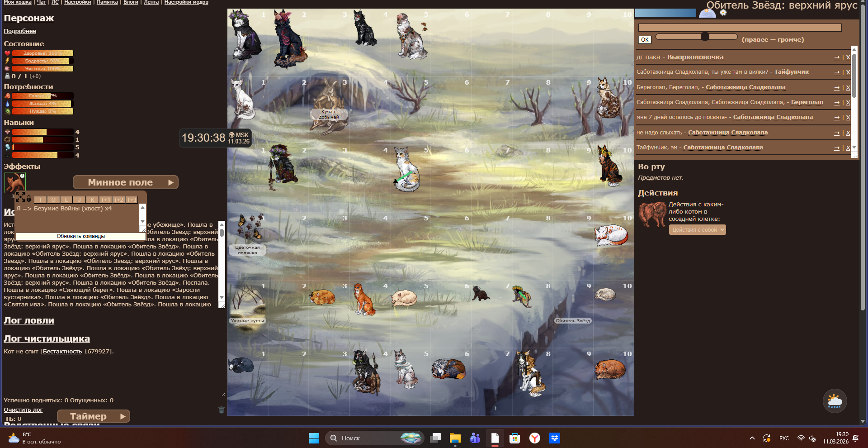Click the night sky dome icon
This screenshot has width=868, height=448.
(x=708, y=13)
